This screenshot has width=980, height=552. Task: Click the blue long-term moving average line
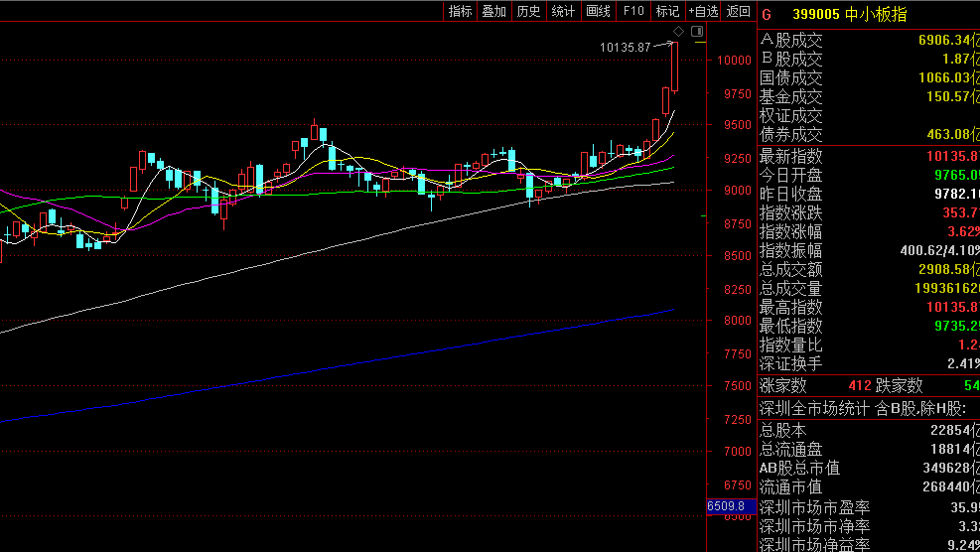[338, 366]
